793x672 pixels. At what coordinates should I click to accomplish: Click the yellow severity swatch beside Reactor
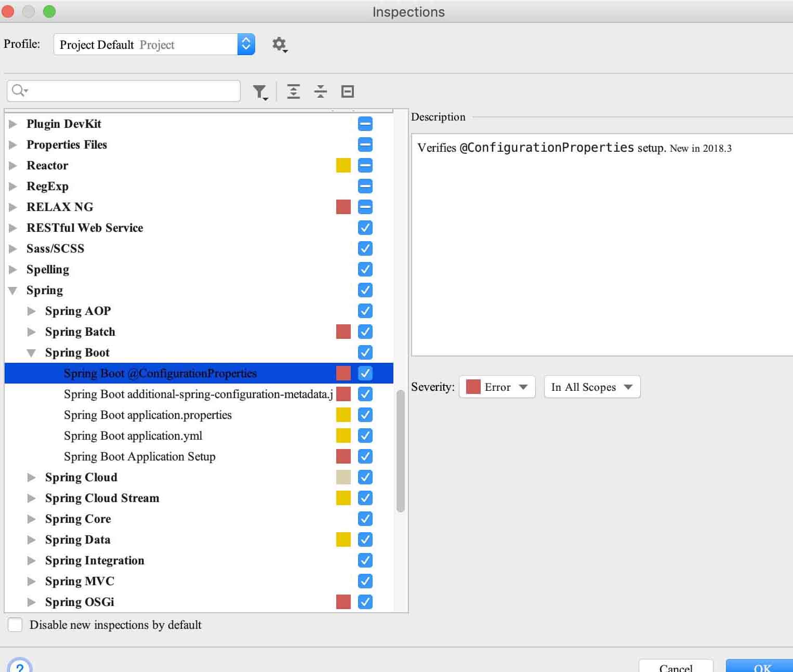point(343,165)
